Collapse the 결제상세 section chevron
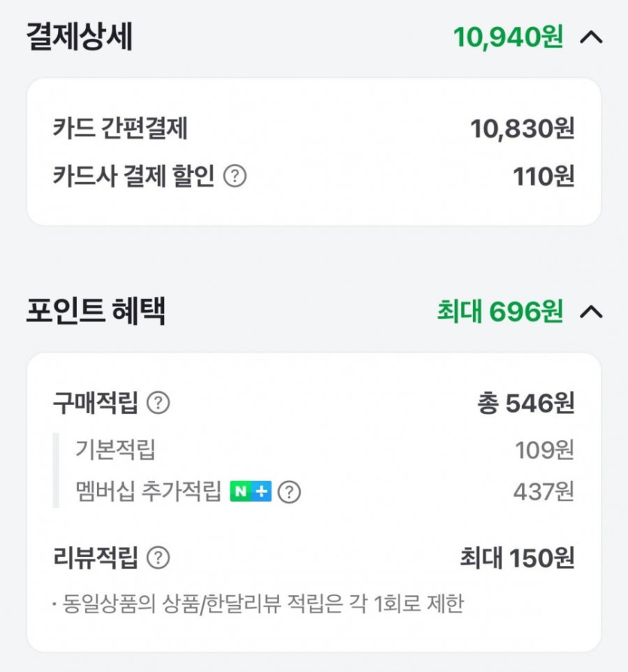Screen dimensions: 628x672 coord(592,37)
